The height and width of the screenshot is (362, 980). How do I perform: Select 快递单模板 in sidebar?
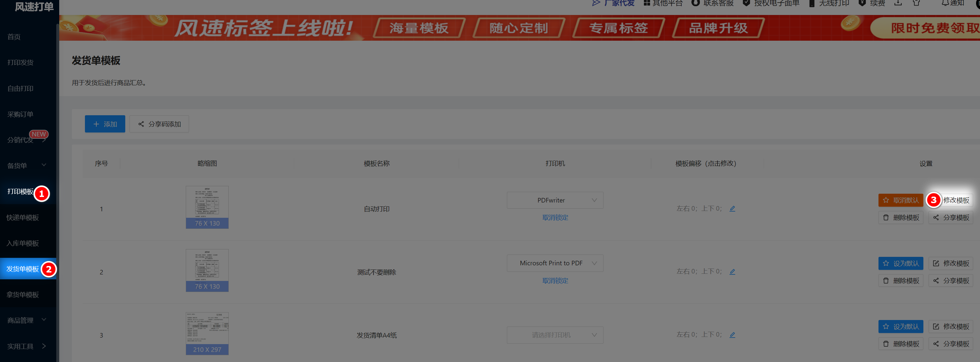pos(23,218)
